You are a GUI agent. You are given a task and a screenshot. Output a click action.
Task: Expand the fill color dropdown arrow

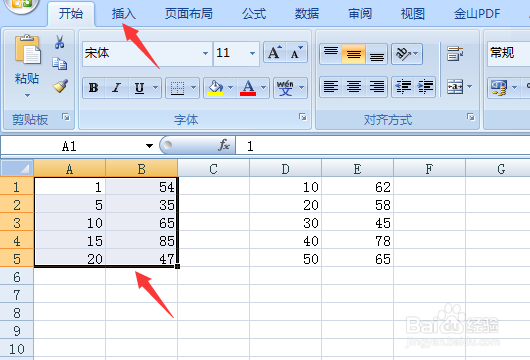click(231, 88)
